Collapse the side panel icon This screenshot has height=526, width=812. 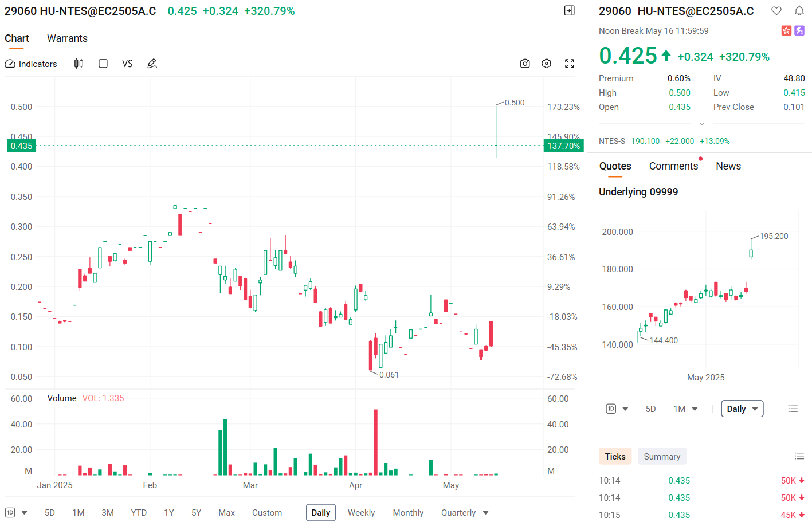(569, 10)
